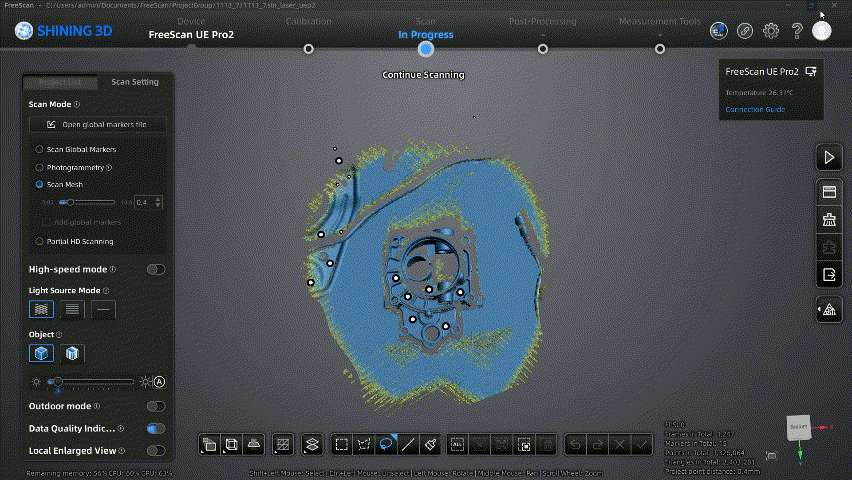The width and height of the screenshot is (852, 480).
Task: Click the resolution value stepper arrows
Action: pyautogui.click(x=158, y=202)
